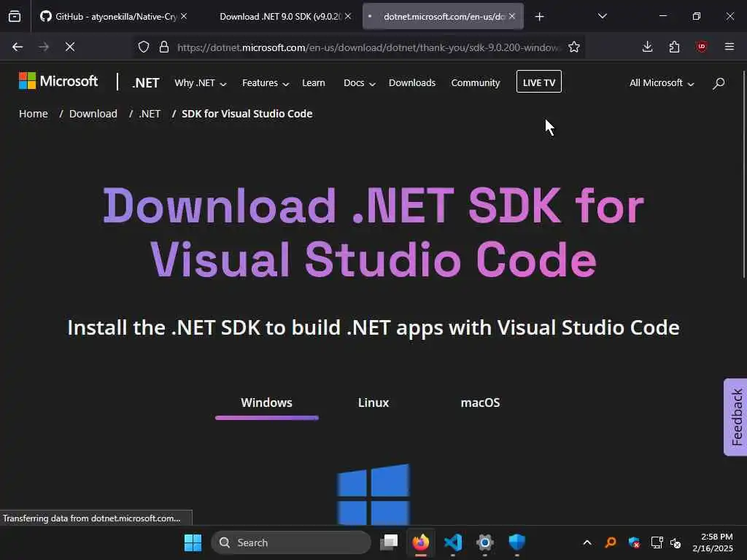Close the dotnet.microsoft.com active tab
Viewport: 747px width, 560px height.
511,16
